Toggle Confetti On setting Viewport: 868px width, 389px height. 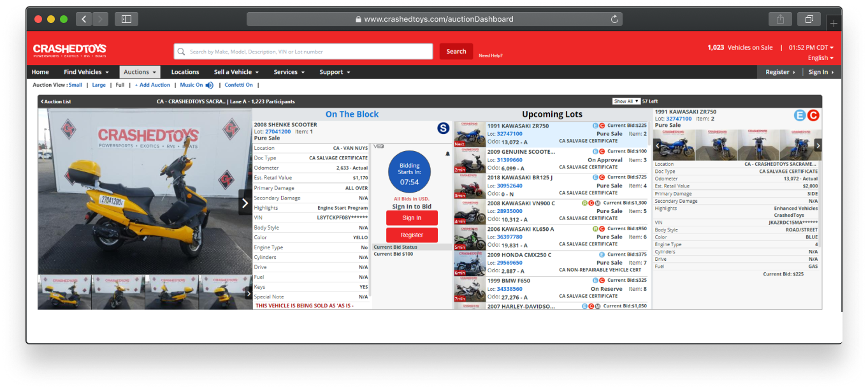point(238,85)
